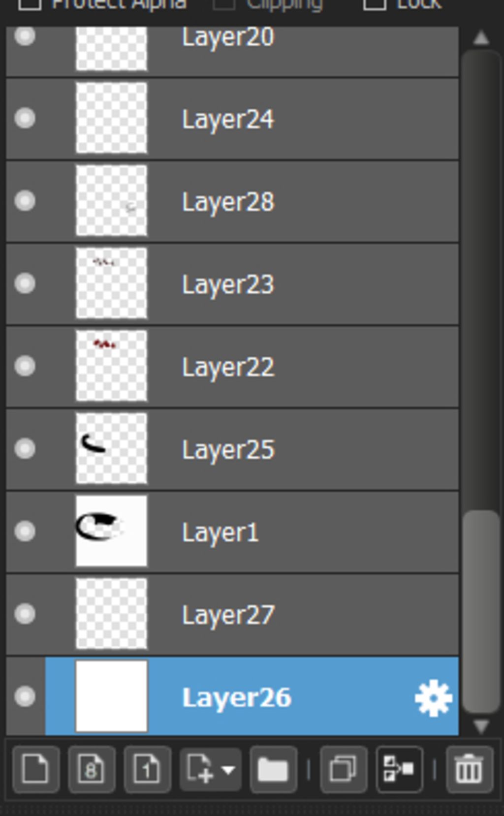Hide the Layer1 layer
This screenshot has height=816, width=504.
[x=25, y=531]
